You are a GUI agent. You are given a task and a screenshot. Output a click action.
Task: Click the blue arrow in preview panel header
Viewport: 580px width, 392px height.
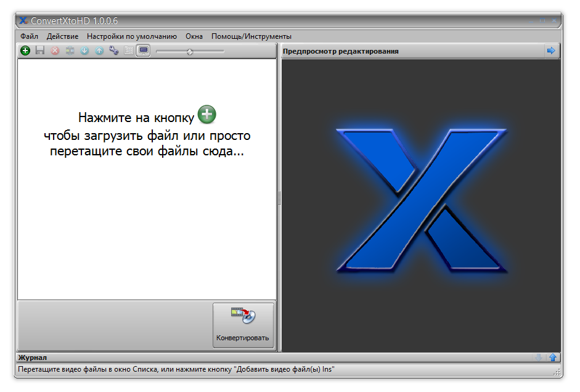tap(551, 51)
